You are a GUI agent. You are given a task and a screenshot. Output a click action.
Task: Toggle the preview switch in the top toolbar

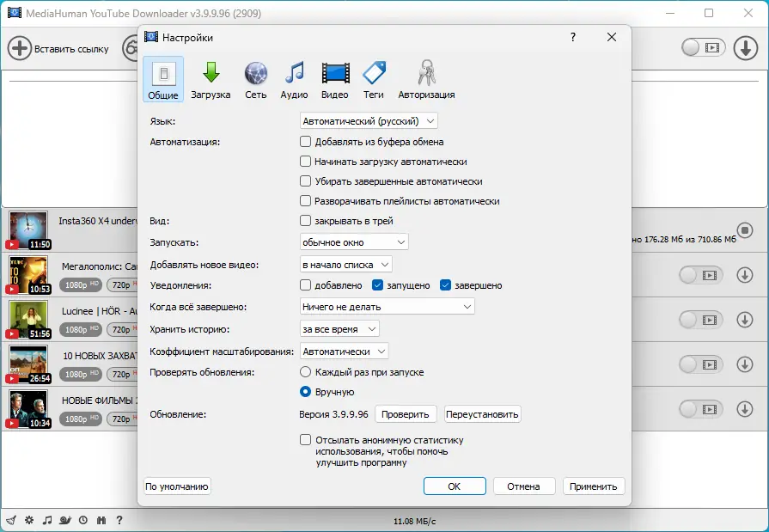[704, 48]
